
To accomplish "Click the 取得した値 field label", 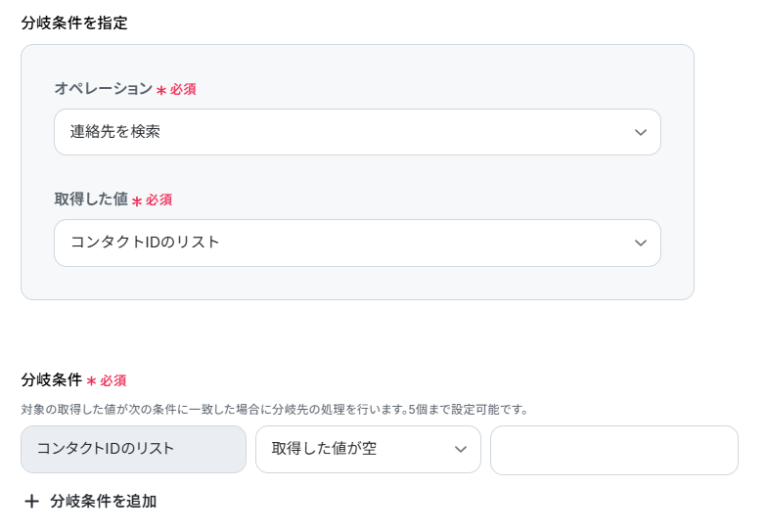I will pyautogui.click(x=91, y=199).
